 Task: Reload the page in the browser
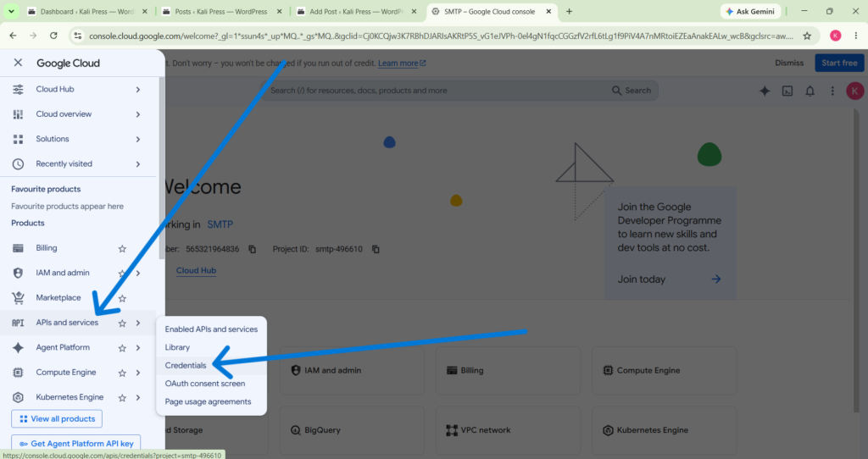coord(53,36)
